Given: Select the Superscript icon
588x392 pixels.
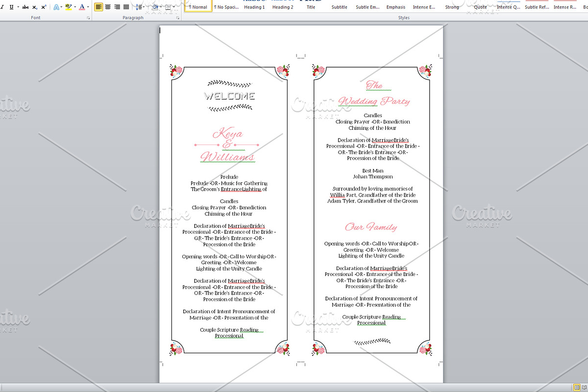Looking at the screenshot, I should point(43,6).
